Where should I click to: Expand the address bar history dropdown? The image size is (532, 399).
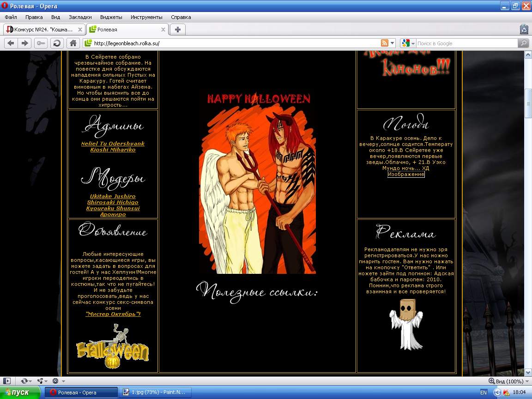tap(393, 43)
